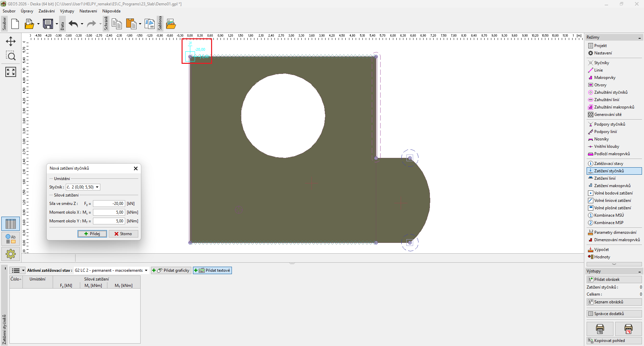Select the pan/move view tool
The height and width of the screenshot is (346, 644).
[x=11, y=41]
